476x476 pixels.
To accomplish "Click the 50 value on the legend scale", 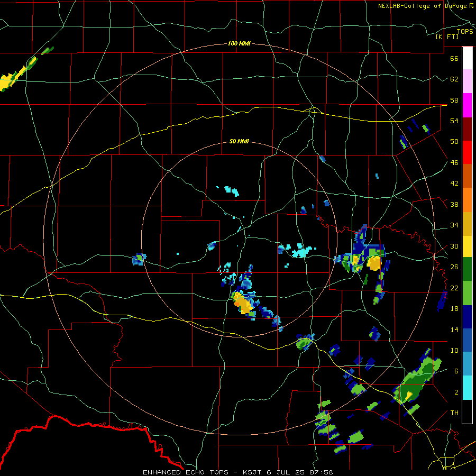I will [x=454, y=142].
